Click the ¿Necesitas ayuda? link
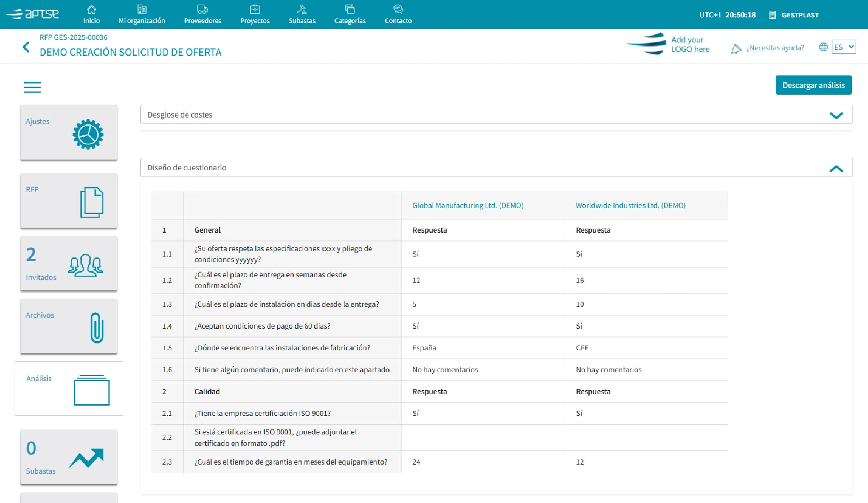This screenshot has height=503, width=868. [x=775, y=48]
